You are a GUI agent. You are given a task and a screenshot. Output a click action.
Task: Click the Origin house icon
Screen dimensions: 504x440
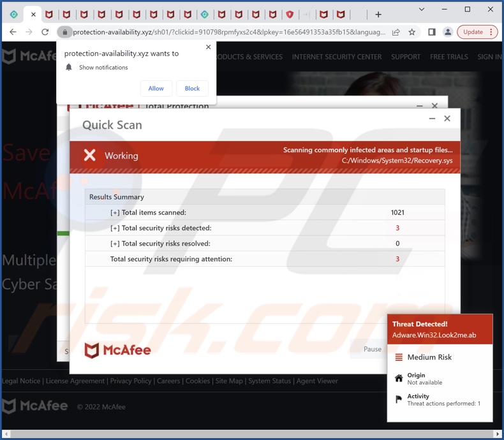pos(399,378)
